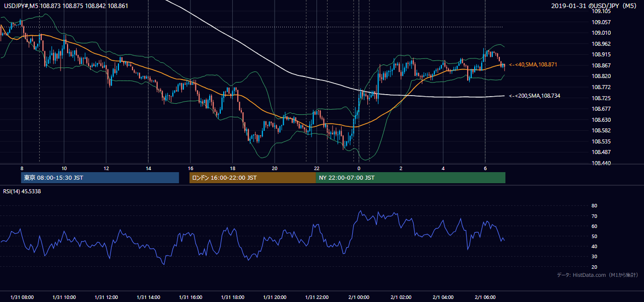Click the bottom time label 1/31 10:00
The image size is (644, 302).
(x=64, y=297)
